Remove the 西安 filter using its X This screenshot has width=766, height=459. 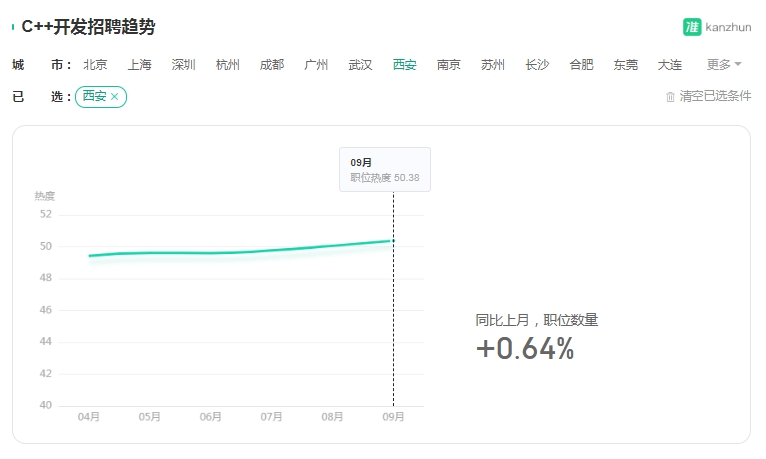[x=115, y=97]
